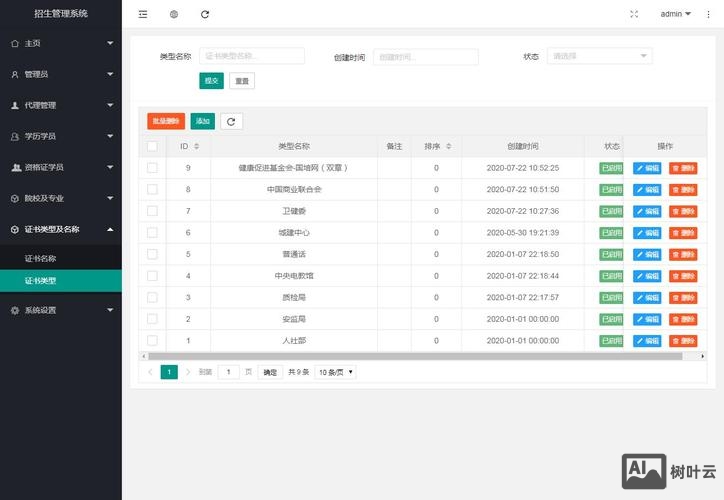Check the box for row ID 3
This screenshot has height=500, width=724.
pyautogui.click(x=152, y=297)
